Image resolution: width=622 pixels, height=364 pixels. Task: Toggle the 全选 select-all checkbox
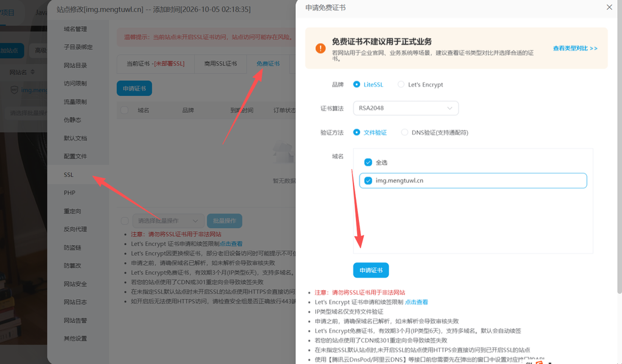coord(368,163)
